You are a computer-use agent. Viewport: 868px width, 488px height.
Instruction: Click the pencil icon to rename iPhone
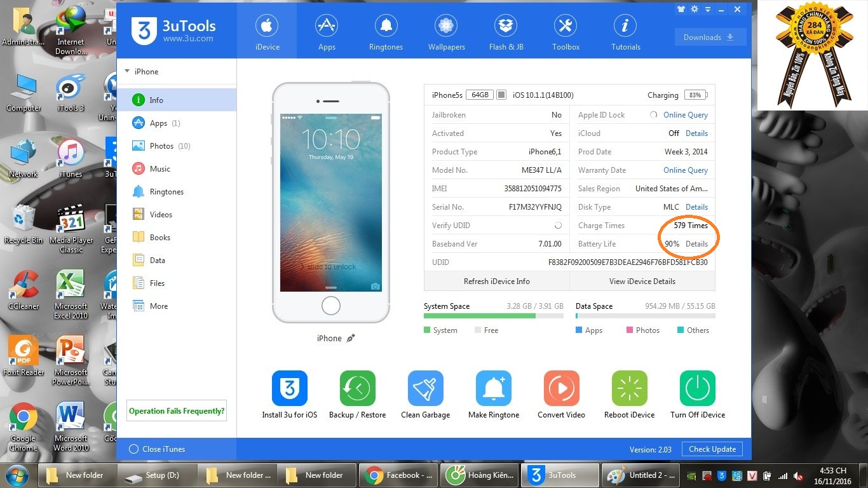point(351,339)
